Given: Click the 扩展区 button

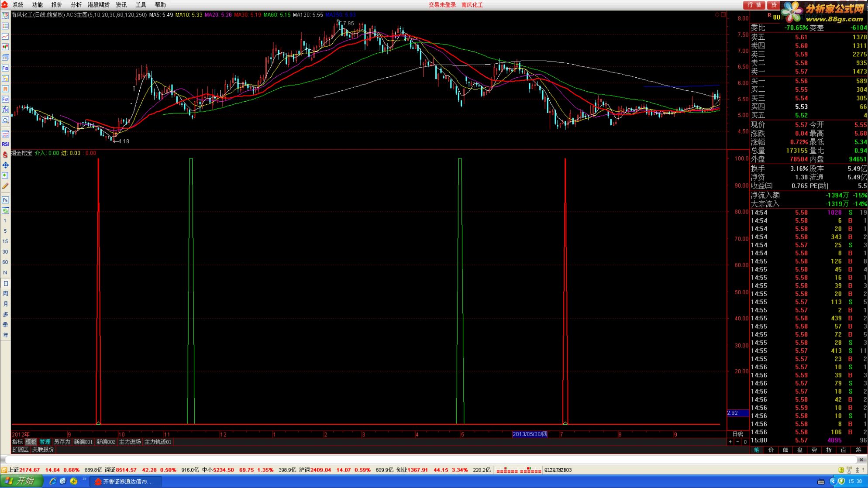Looking at the screenshot, I should tap(20, 450).
